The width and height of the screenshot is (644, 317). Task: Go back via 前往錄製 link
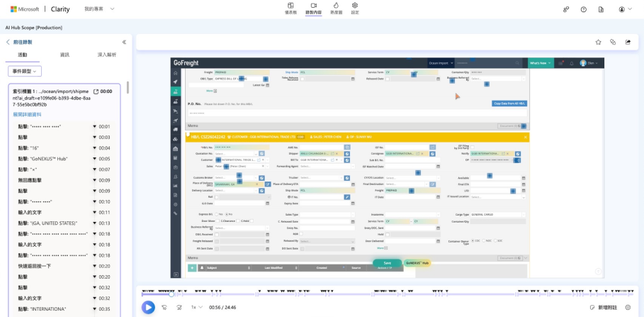[x=19, y=42]
